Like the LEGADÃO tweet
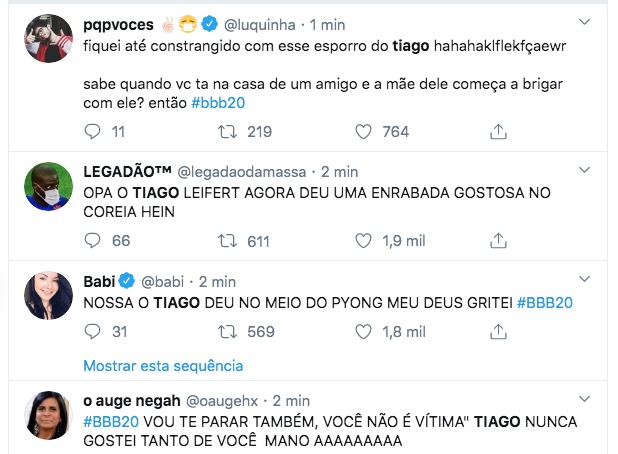This screenshot has width=618, height=454. tap(365, 241)
